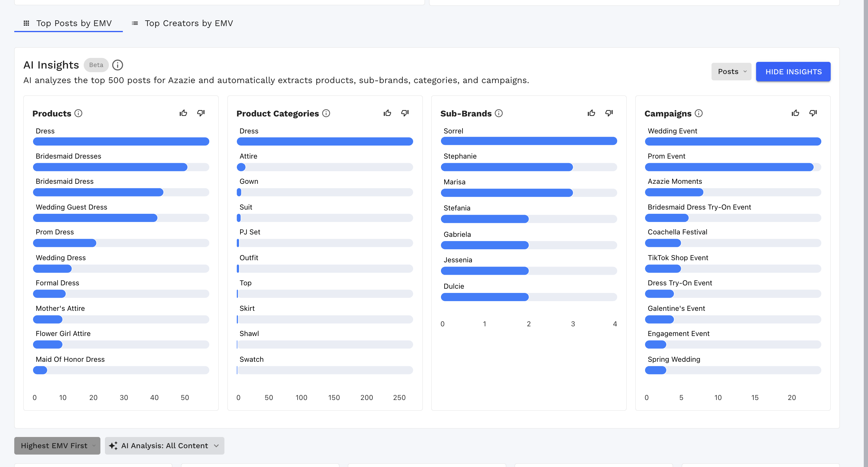Click the Coachella Festival campaign label

click(677, 232)
